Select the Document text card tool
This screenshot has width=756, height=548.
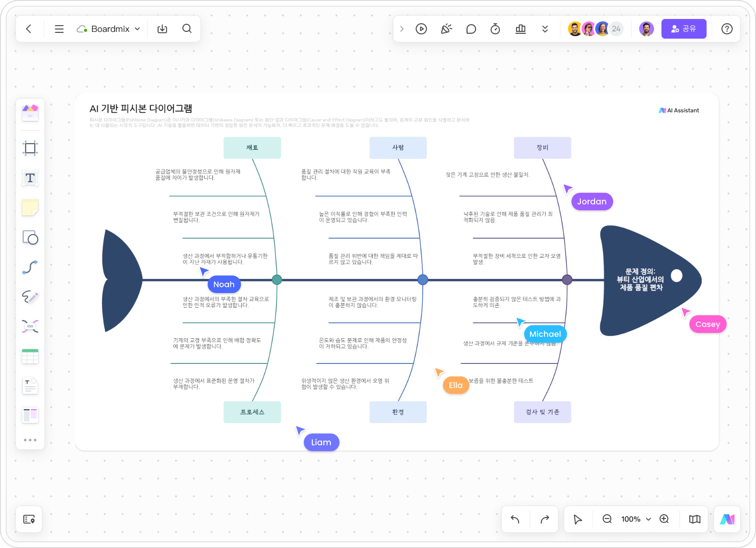pos(30,386)
